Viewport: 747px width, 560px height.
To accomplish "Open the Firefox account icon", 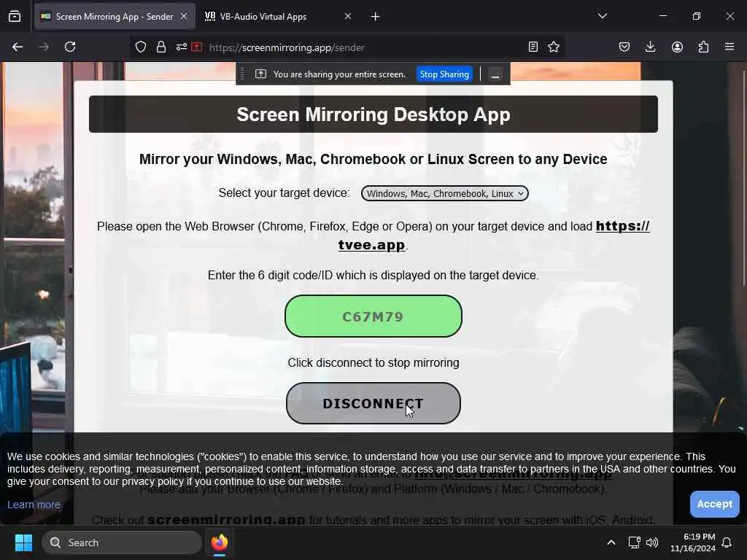I will 677,47.
